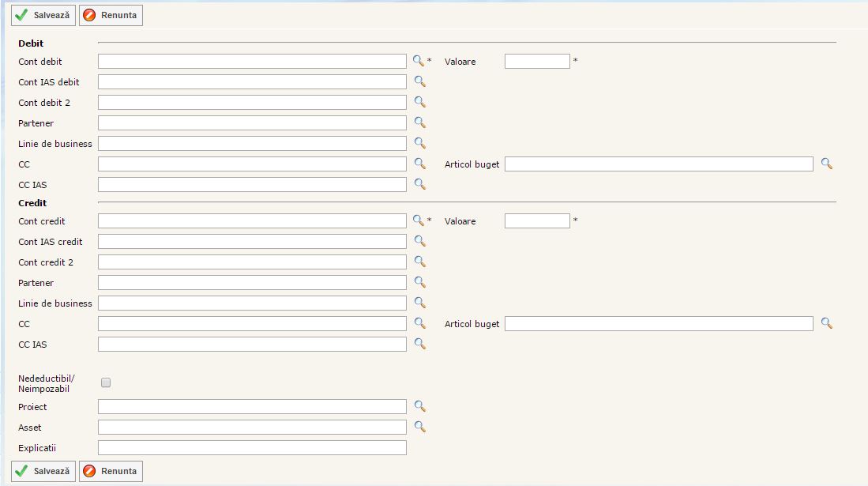Image resolution: width=868 pixels, height=486 pixels.
Task: Click into the Explicatii text field
Action: (x=252, y=448)
